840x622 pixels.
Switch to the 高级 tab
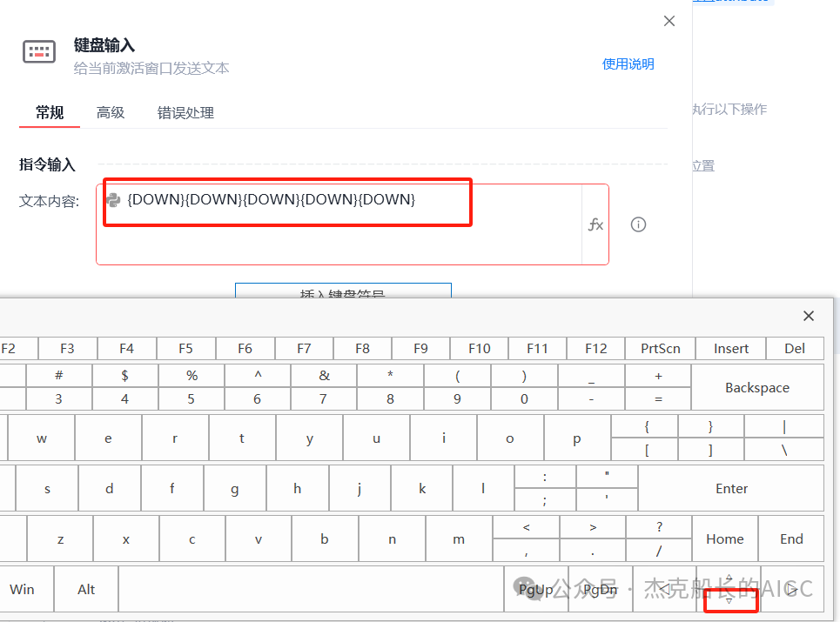coord(111,112)
